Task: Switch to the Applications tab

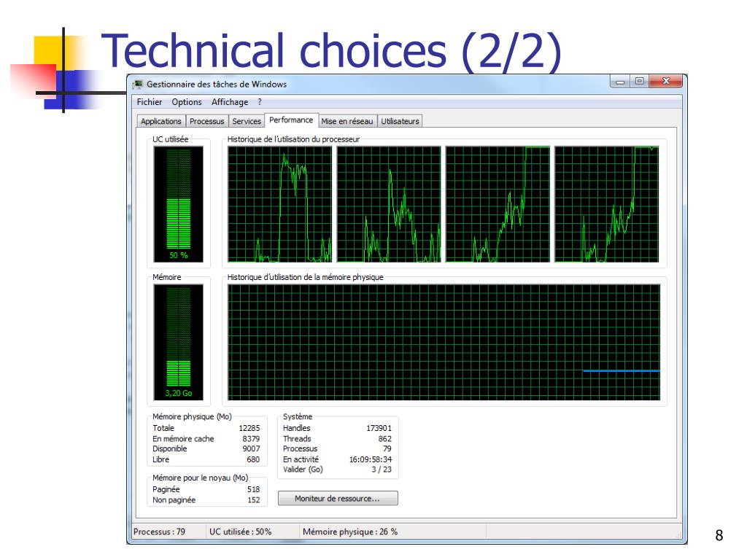Action: click(x=161, y=122)
